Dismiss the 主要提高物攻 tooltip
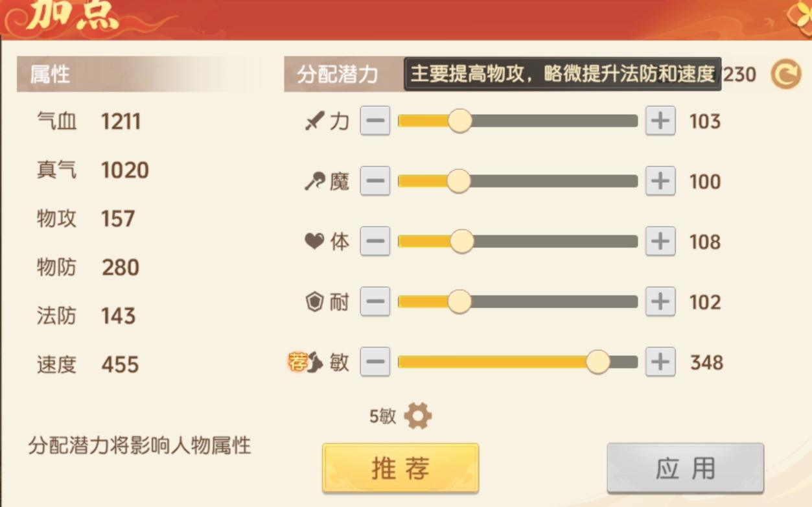Image resolution: width=812 pixels, height=507 pixels. pos(563,73)
